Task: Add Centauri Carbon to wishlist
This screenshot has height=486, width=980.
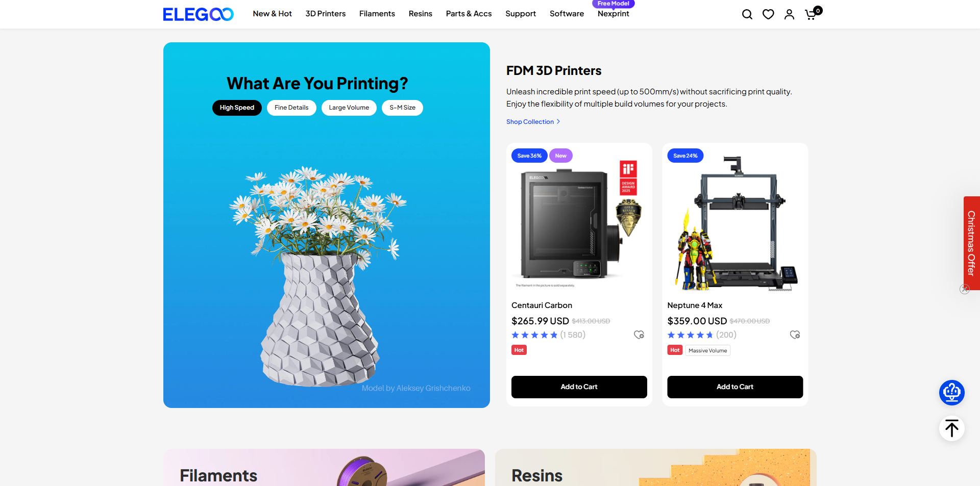Action: (639, 335)
